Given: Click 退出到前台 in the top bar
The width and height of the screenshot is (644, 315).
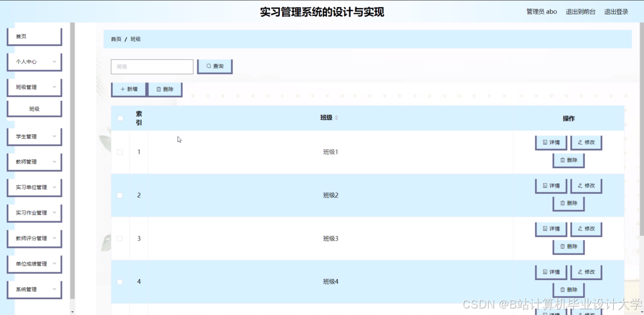Looking at the screenshot, I should [580, 12].
